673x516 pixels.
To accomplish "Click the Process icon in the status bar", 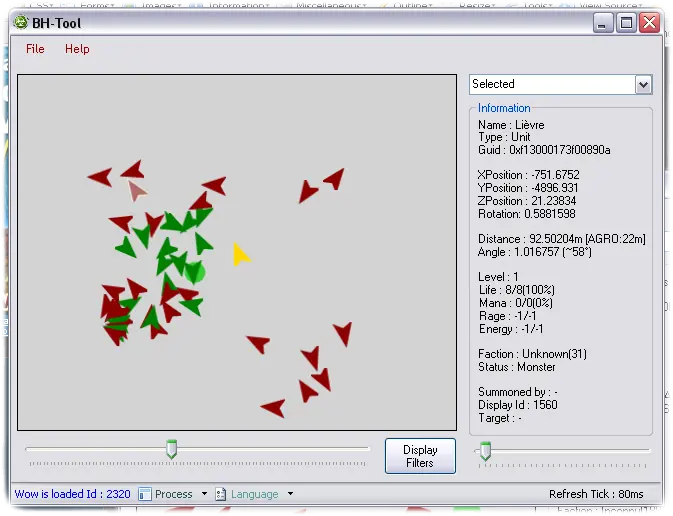I will coord(144,494).
